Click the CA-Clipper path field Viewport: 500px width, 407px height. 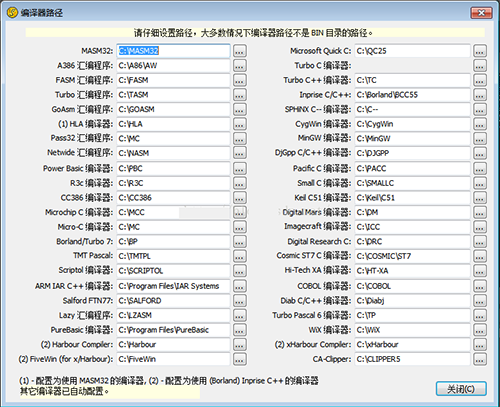412,359
